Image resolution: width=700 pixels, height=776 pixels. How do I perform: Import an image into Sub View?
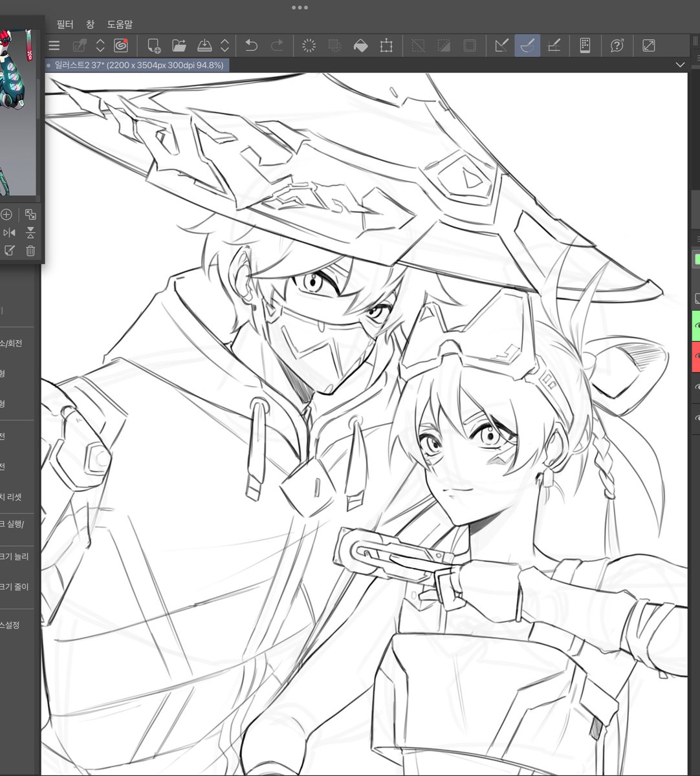[x=9, y=251]
